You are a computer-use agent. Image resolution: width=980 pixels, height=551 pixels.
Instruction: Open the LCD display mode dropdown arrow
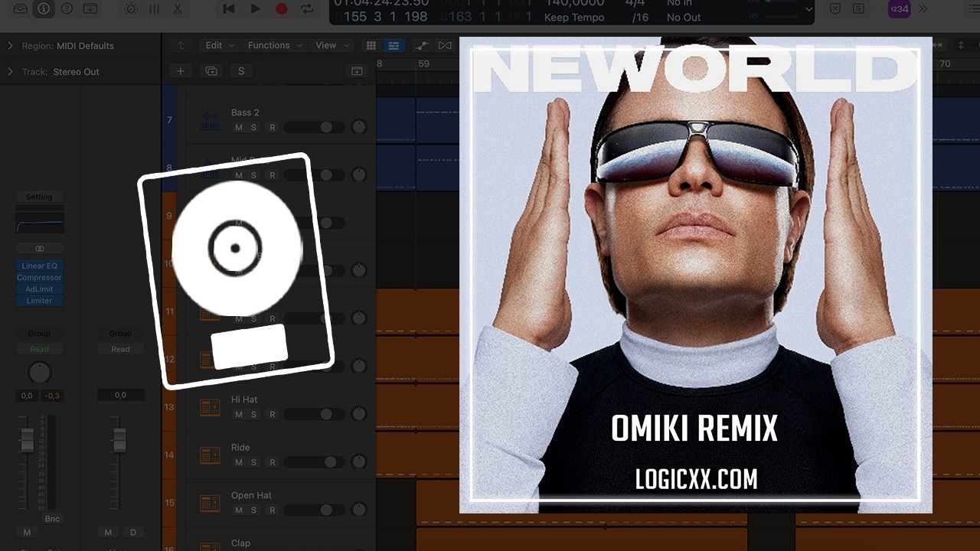point(809,9)
